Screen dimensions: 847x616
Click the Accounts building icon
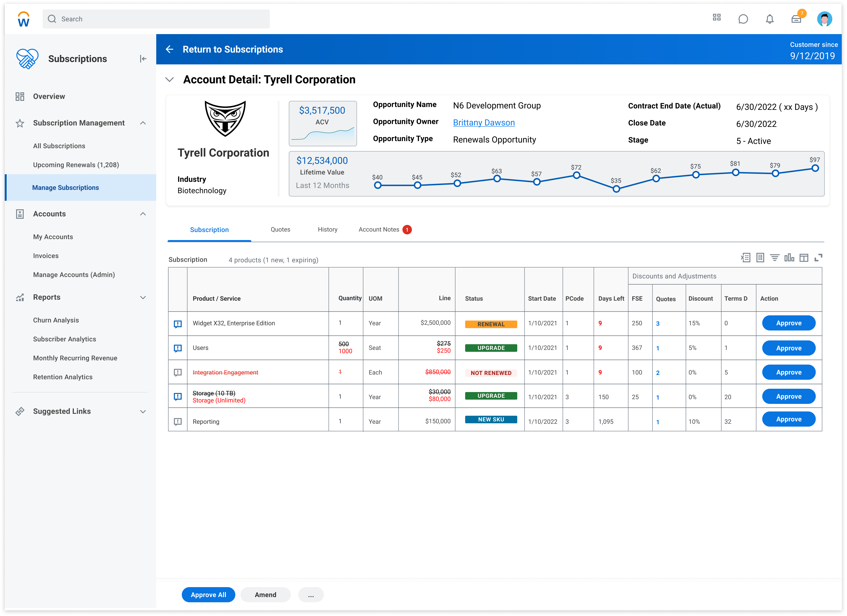[x=20, y=214]
